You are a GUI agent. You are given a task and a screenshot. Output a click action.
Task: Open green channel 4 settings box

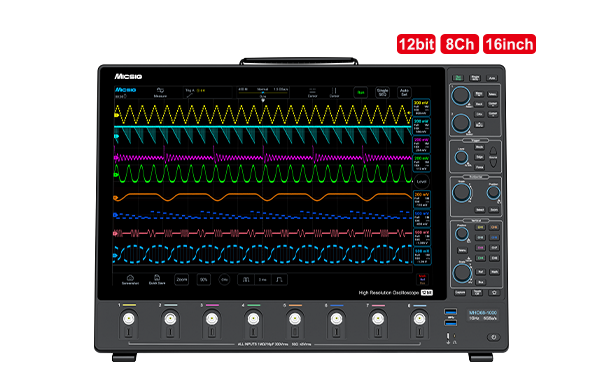tap(421, 163)
